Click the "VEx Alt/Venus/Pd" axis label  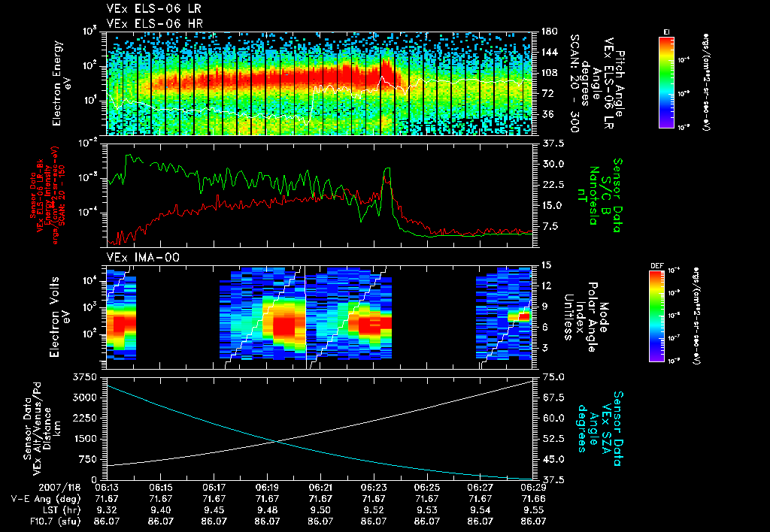click(x=38, y=429)
